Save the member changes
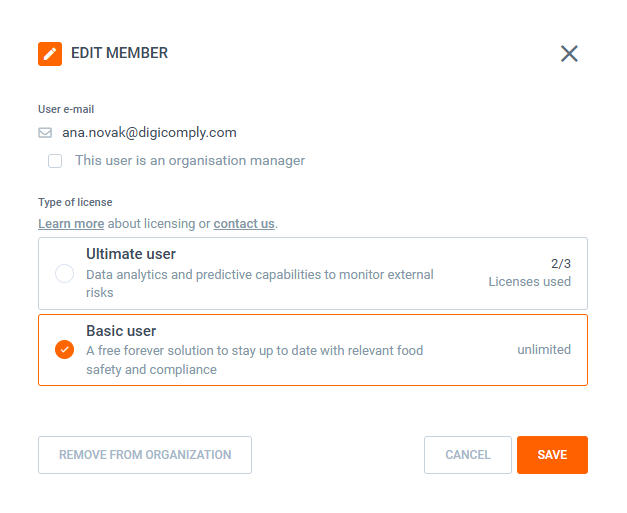The width and height of the screenshot is (627, 513). [552, 455]
